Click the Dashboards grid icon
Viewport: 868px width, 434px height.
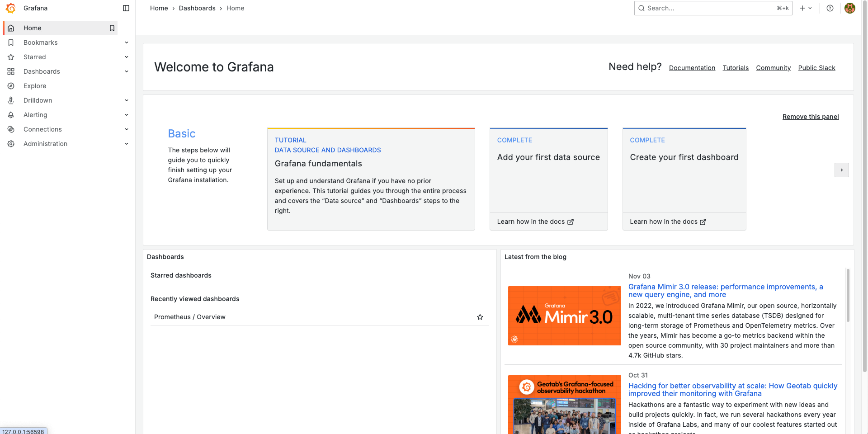[x=11, y=71]
